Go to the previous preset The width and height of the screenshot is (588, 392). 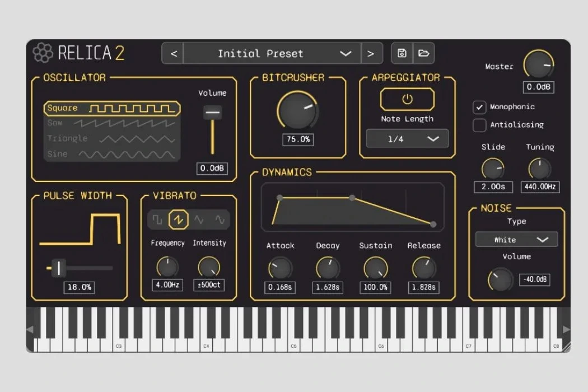172,53
